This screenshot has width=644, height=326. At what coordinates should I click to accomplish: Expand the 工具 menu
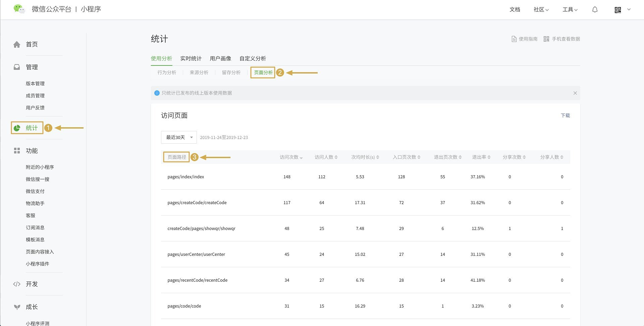(x=570, y=10)
